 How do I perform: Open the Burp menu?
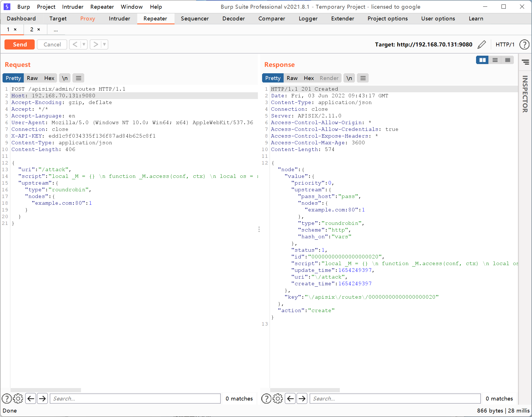23,7
